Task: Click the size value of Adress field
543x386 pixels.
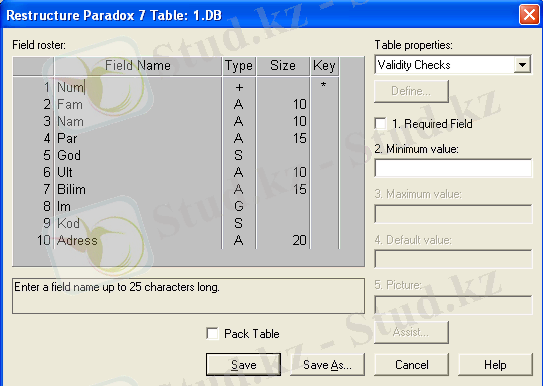Action: pos(300,240)
